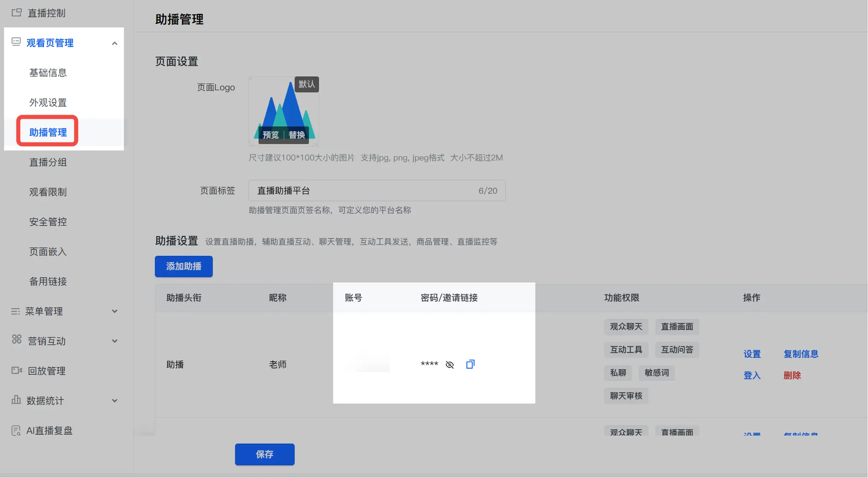This screenshot has height=478, width=868.
Task: Click 复制信息 link in 老师 row
Action: tap(801, 354)
